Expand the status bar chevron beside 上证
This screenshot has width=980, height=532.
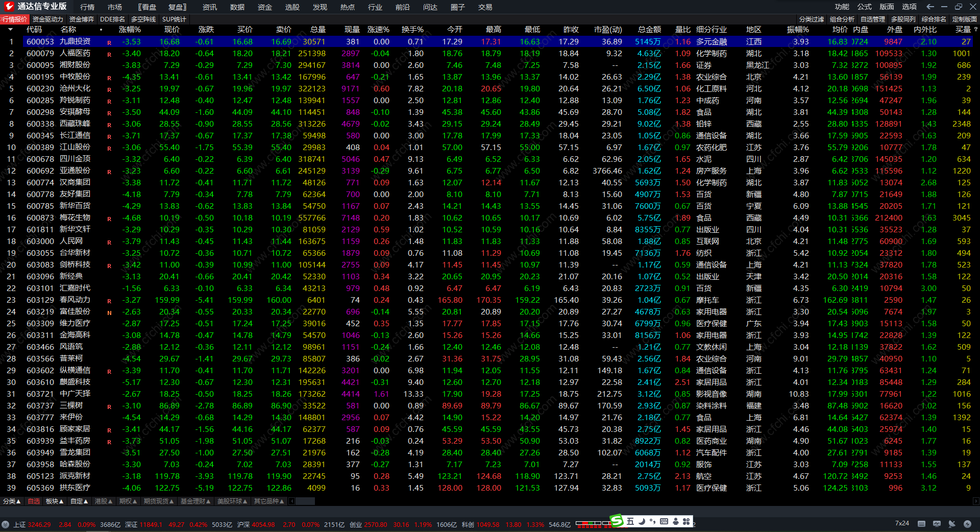(x=5, y=524)
